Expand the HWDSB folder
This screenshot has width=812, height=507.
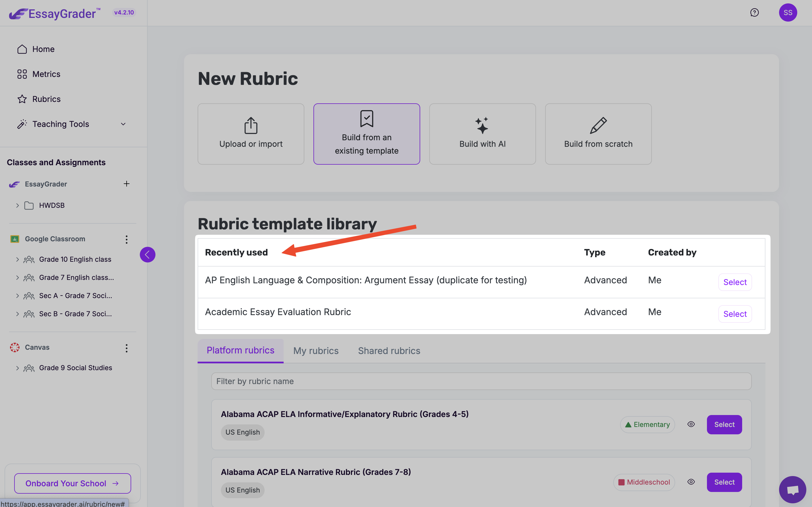pos(17,206)
